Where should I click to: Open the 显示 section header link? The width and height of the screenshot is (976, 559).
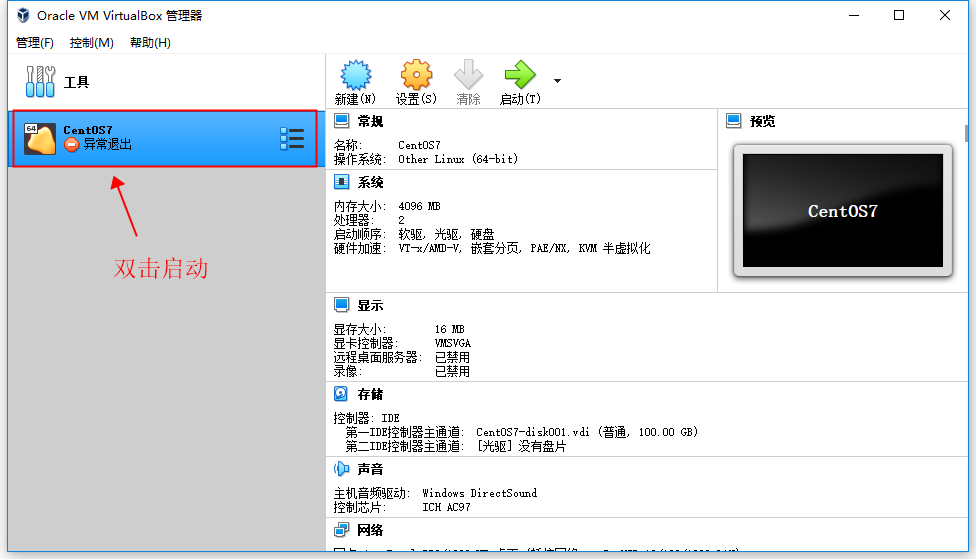(x=370, y=306)
